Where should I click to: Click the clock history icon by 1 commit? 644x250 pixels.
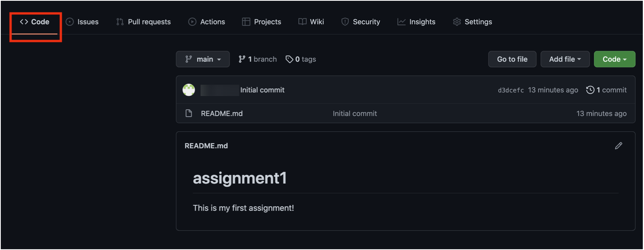[590, 90]
